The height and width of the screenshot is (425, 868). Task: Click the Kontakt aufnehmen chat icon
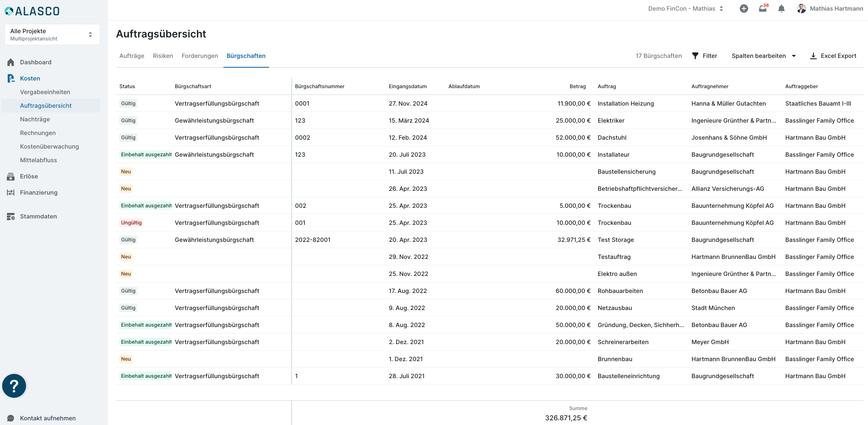pos(11,418)
